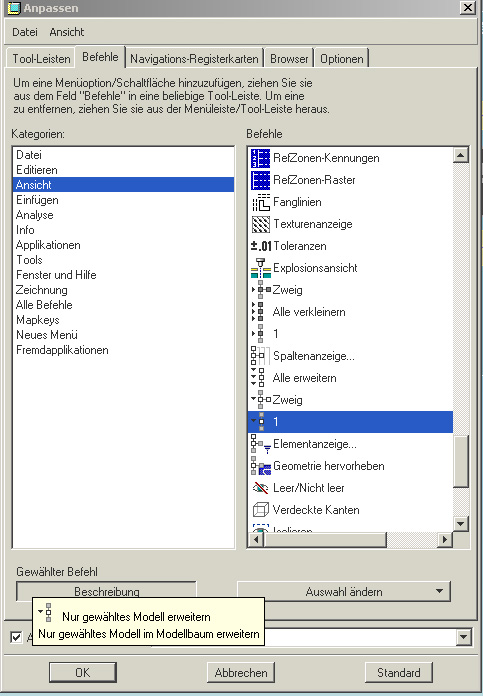Expand the combo box arrow at bottom right

pos(463,637)
